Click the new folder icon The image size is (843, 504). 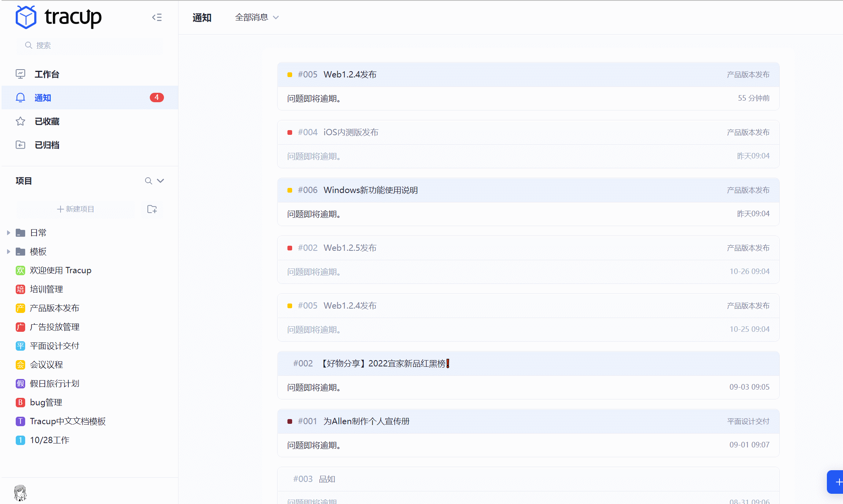[152, 209]
